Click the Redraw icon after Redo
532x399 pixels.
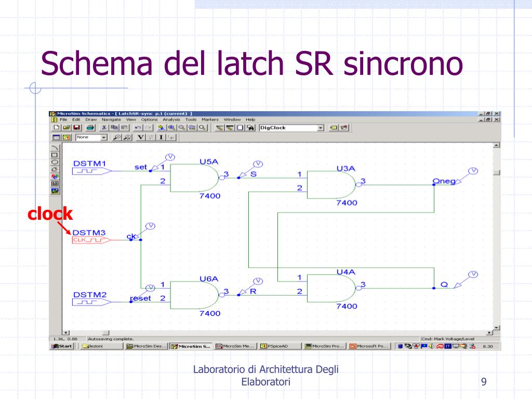pos(162,128)
